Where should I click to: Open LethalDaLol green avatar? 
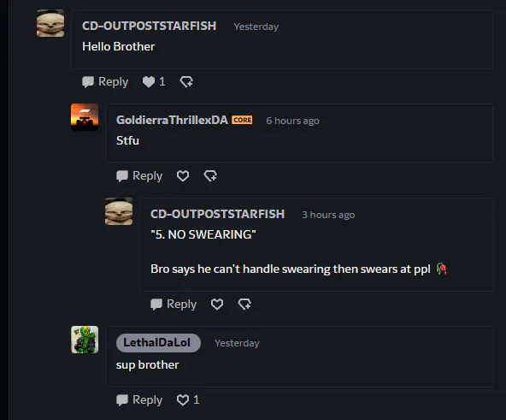[x=85, y=340]
